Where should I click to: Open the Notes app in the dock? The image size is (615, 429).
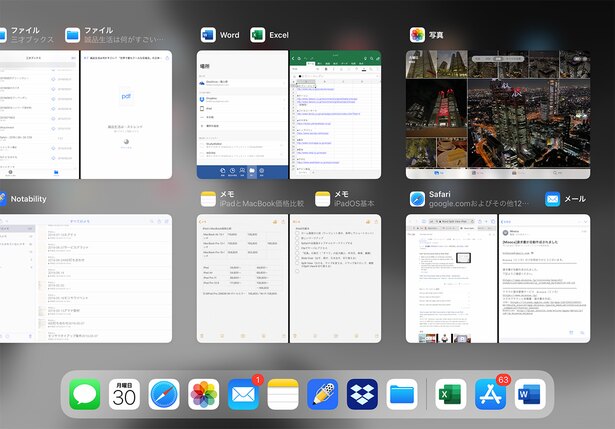283,394
